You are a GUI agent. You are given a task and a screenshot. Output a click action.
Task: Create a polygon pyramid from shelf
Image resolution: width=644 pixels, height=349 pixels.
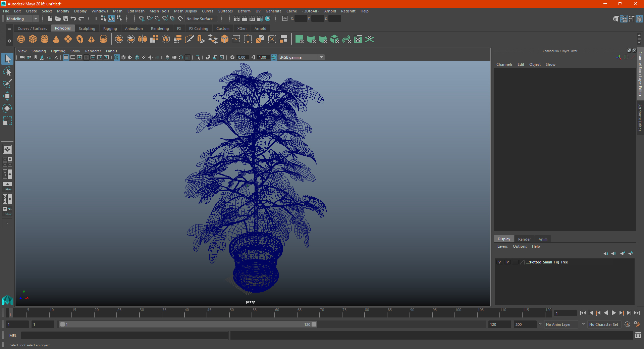point(92,39)
